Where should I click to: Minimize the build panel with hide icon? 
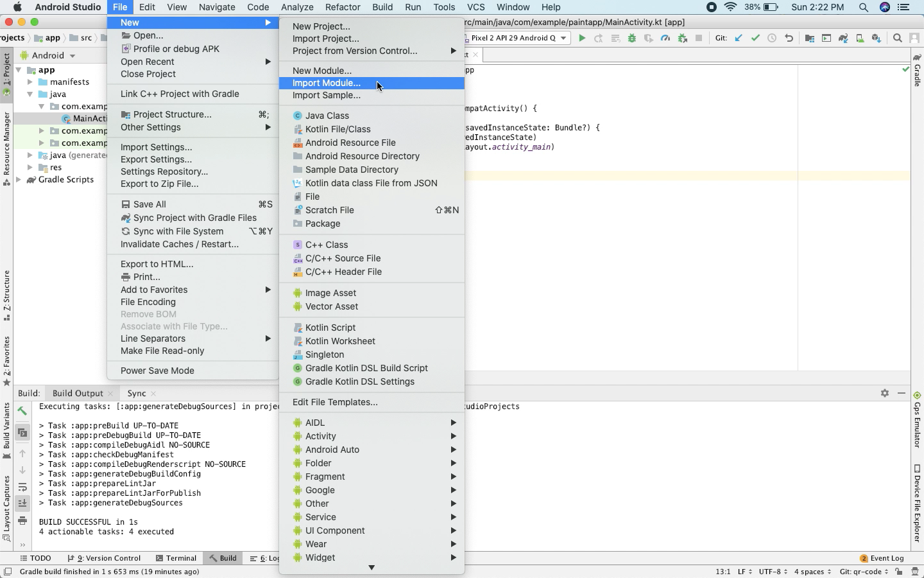coord(902,393)
